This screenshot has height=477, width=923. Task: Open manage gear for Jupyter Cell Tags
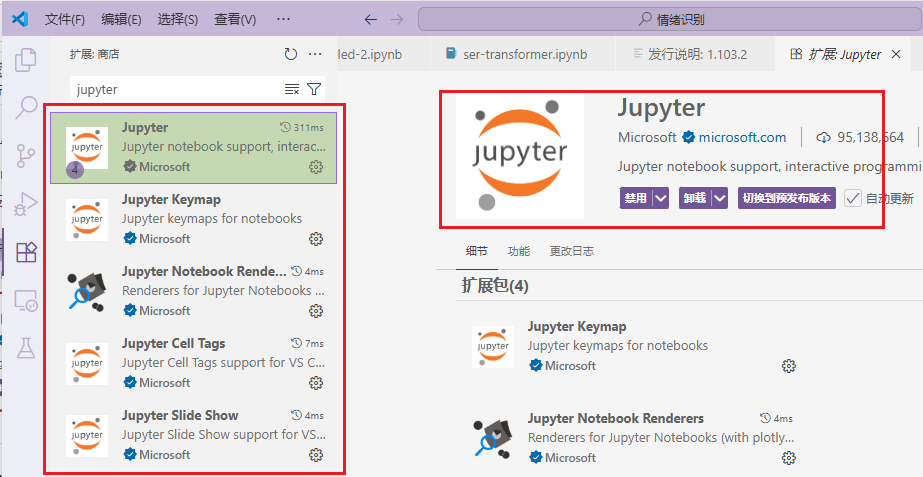316,383
